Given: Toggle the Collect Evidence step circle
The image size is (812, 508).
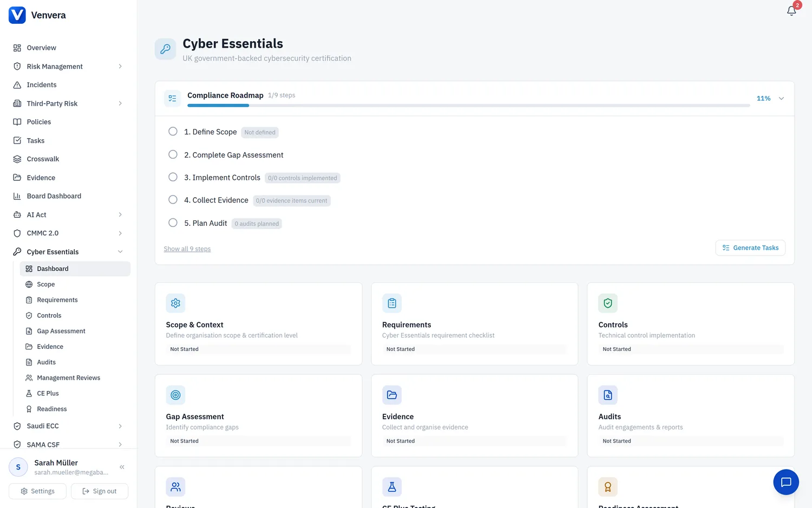Looking at the screenshot, I should [173, 200].
